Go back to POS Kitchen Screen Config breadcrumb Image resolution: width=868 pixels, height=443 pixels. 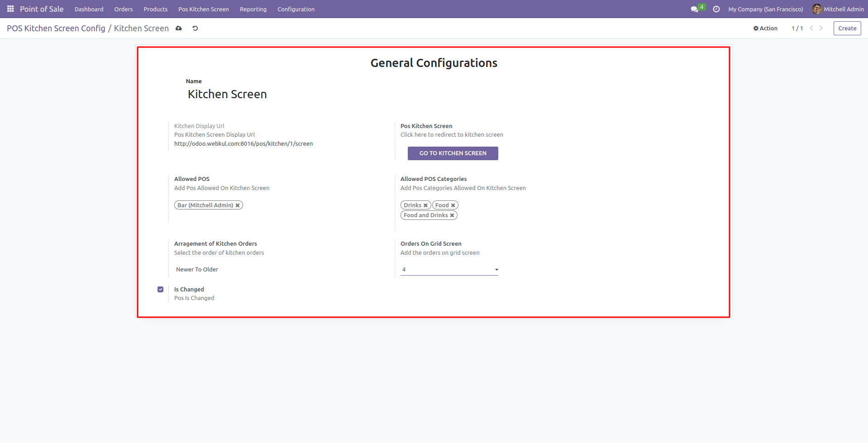point(56,28)
